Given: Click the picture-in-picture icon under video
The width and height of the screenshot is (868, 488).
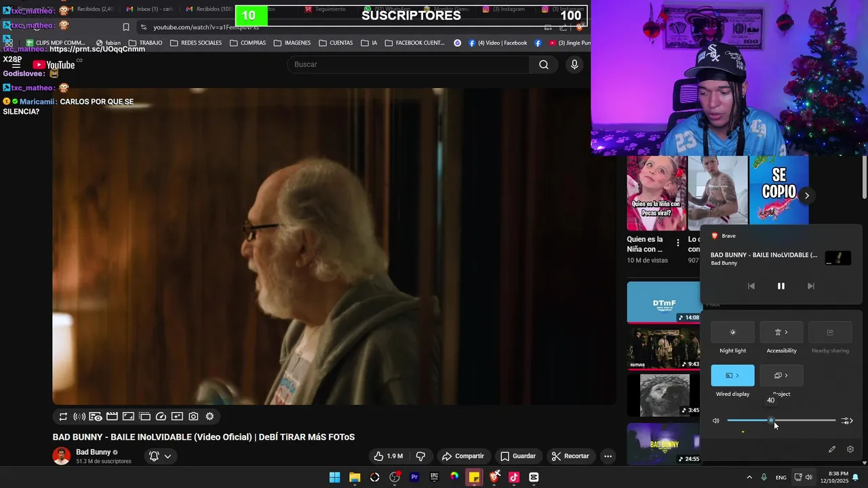Looking at the screenshot, I should click(128, 417).
